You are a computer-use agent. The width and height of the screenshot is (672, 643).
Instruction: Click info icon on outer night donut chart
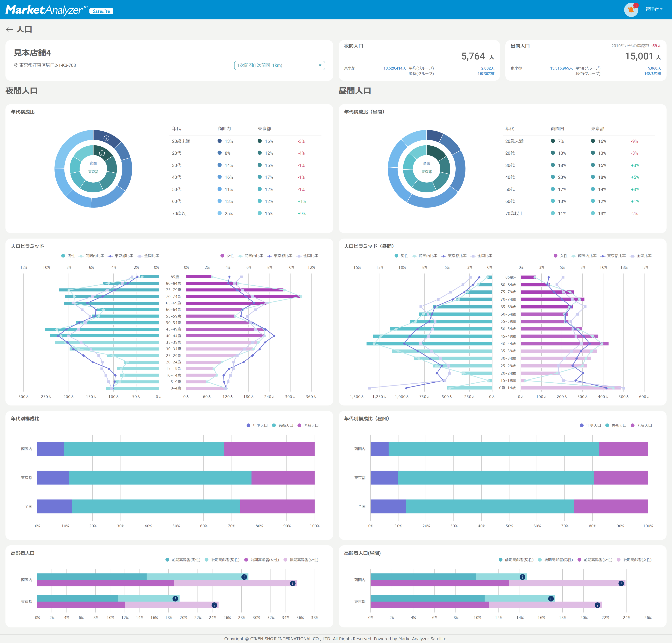(x=106, y=138)
